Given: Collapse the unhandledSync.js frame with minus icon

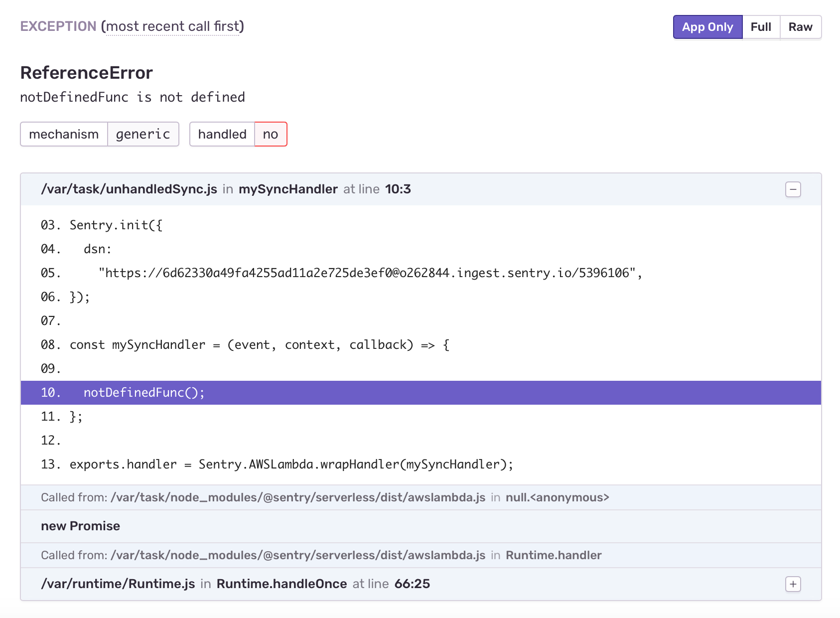Looking at the screenshot, I should point(793,189).
